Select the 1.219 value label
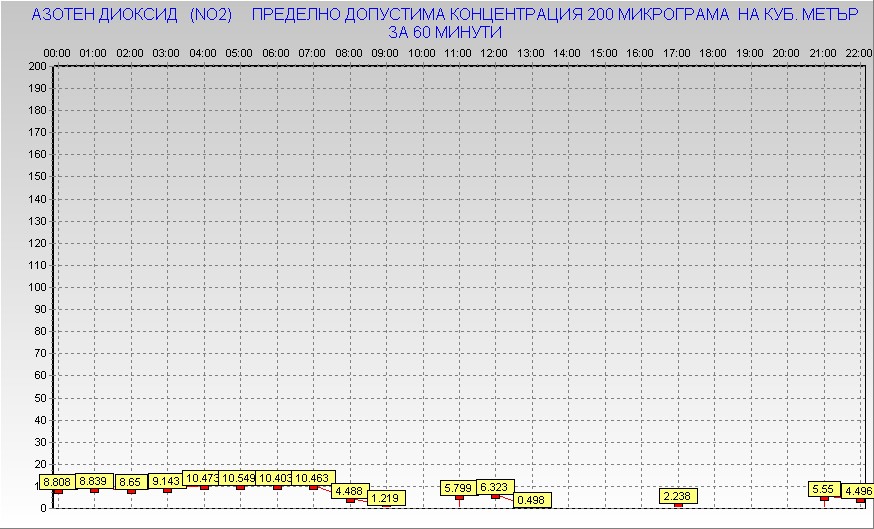874x529 pixels. pos(386,498)
